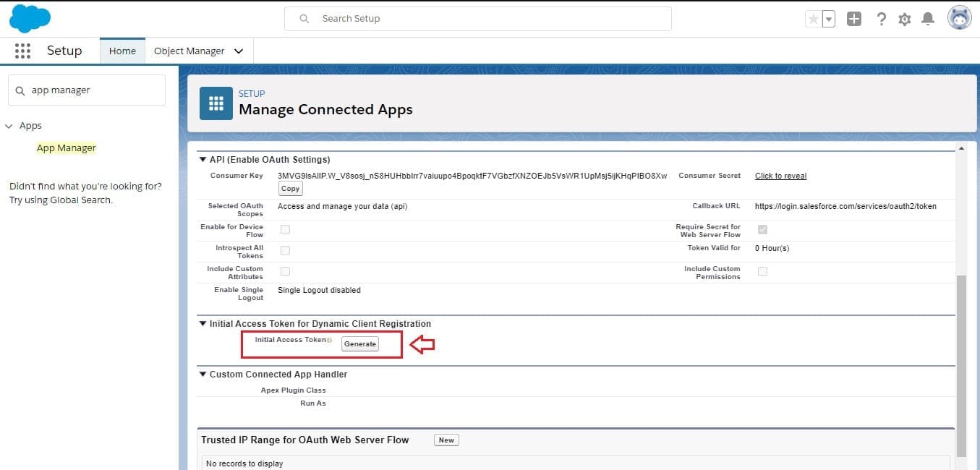Focus the Search Setup field
The image size is (980, 470).
click(x=477, y=19)
